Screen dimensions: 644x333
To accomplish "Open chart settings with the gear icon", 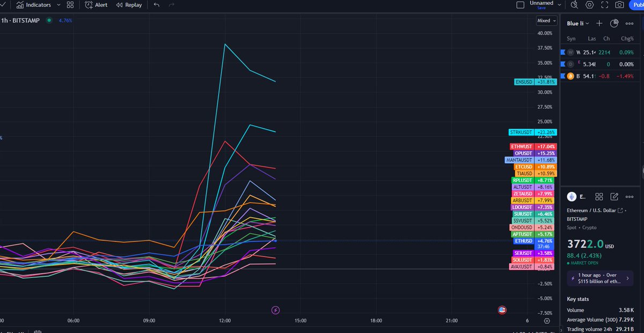I will (x=590, y=5).
